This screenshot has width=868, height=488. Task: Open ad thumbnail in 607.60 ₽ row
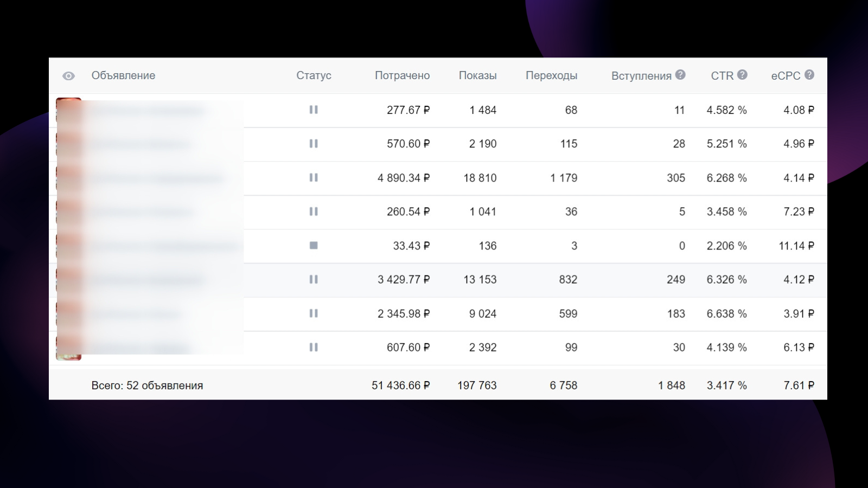point(69,347)
